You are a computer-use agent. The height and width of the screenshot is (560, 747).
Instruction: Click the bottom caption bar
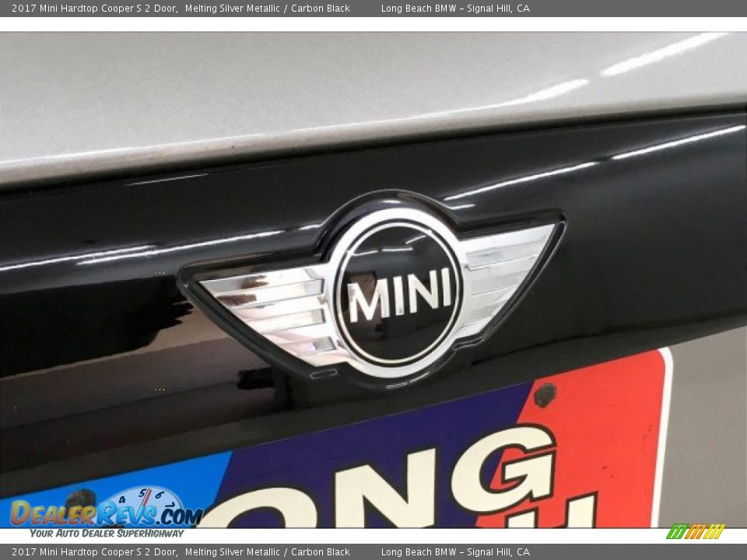(x=373, y=552)
